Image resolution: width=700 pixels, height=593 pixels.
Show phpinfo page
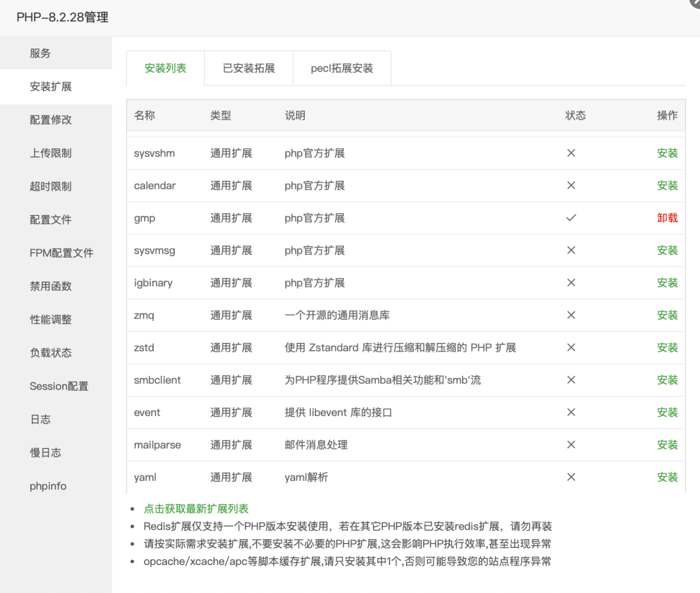pyautogui.click(x=48, y=486)
